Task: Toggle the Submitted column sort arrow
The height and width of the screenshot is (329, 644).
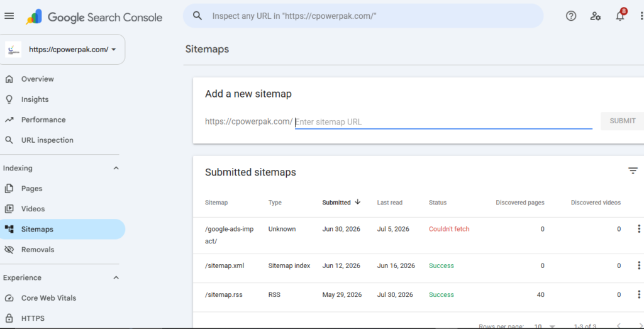Action: pyautogui.click(x=357, y=202)
